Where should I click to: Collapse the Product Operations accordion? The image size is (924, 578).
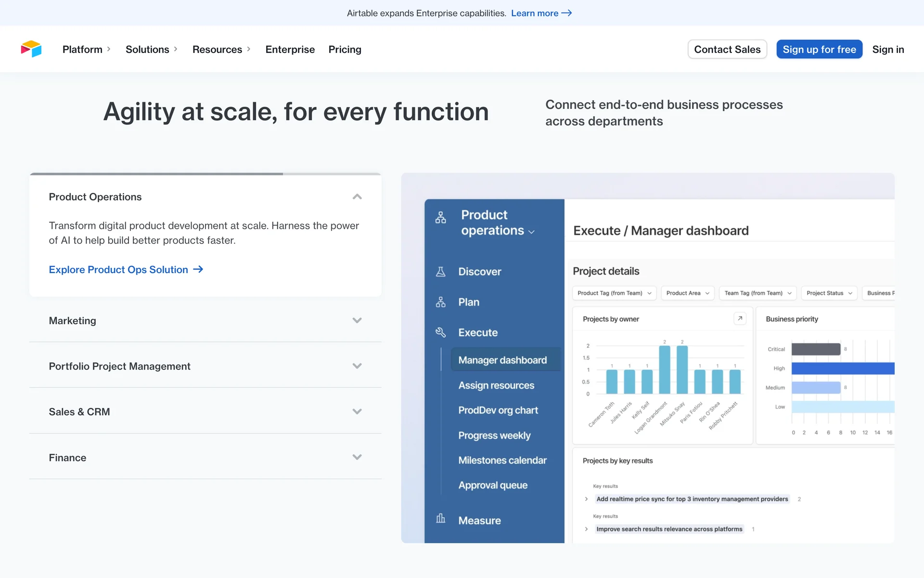coord(357,197)
